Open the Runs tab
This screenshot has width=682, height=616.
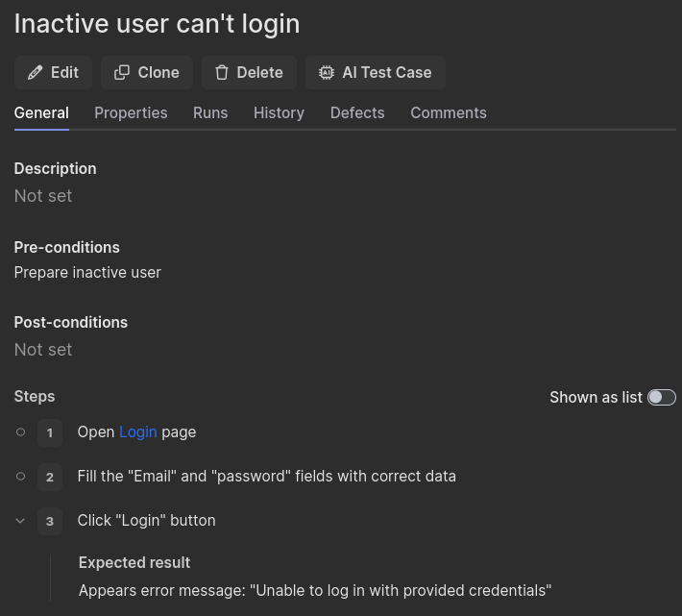[x=210, y=113]
